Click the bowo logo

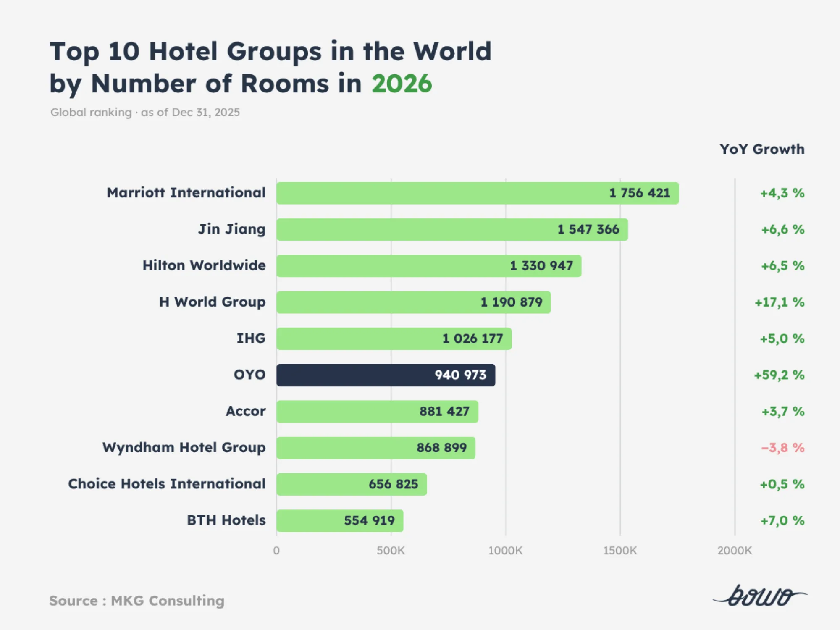click(x=760, y=596)
